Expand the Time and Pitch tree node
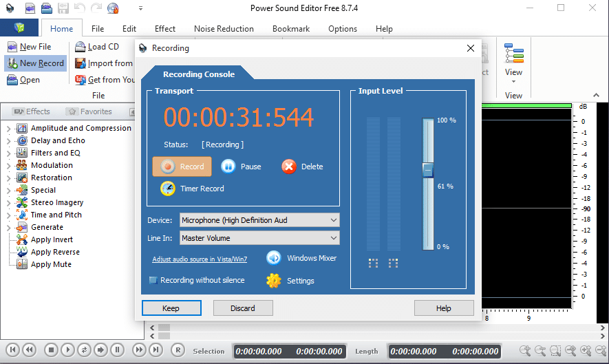 pyautogui.click(x=8, y=215)
